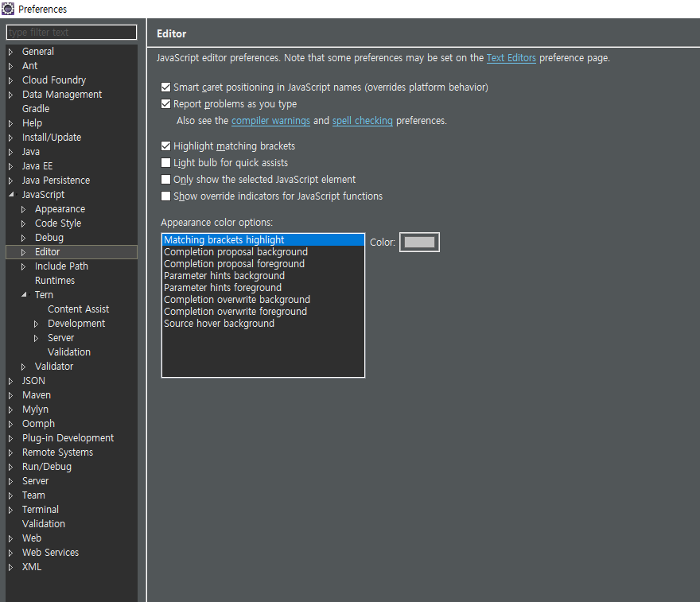700x602 pixels.
Task: Select Completion proposal foreground option
Action: point(263,264)
